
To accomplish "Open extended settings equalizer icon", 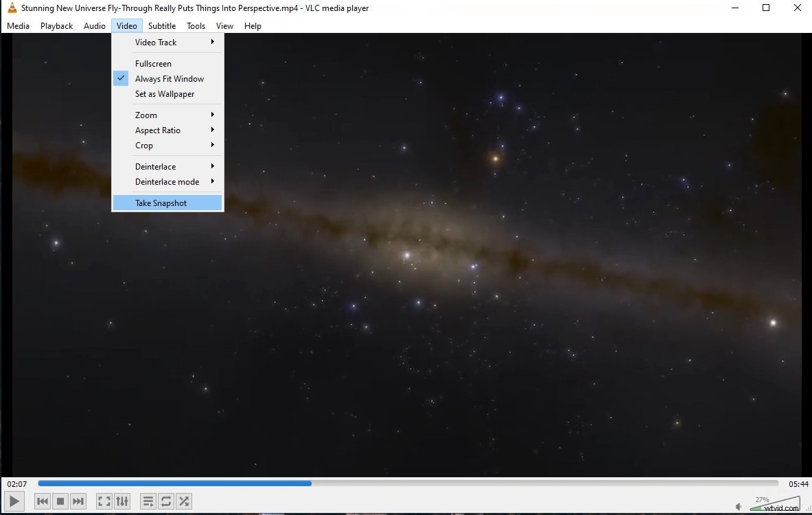I will 121,501.
